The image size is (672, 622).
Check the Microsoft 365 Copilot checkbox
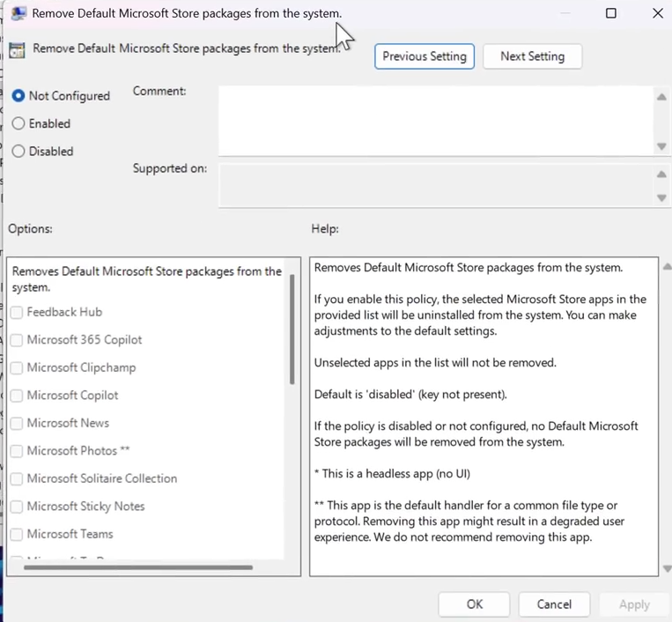coord(17,340)
